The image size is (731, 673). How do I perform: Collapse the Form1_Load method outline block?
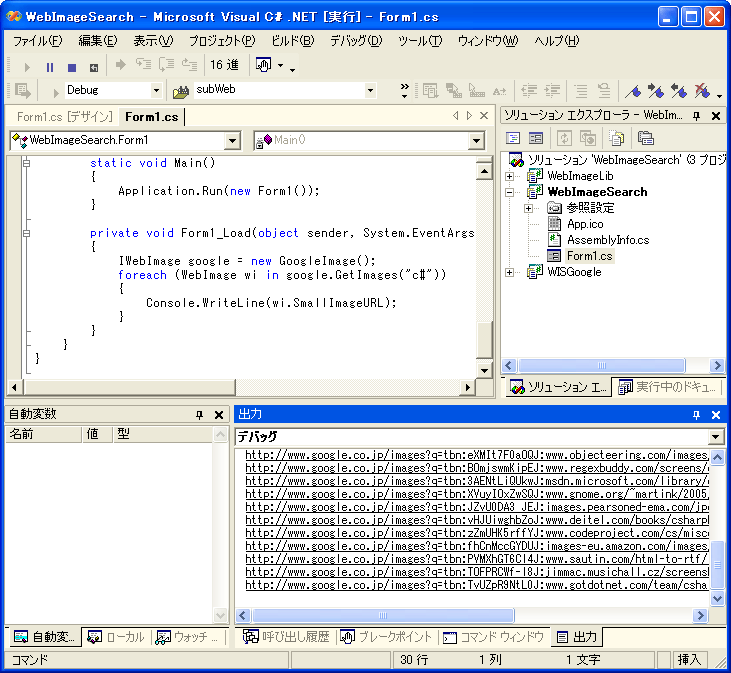(27, 233)
